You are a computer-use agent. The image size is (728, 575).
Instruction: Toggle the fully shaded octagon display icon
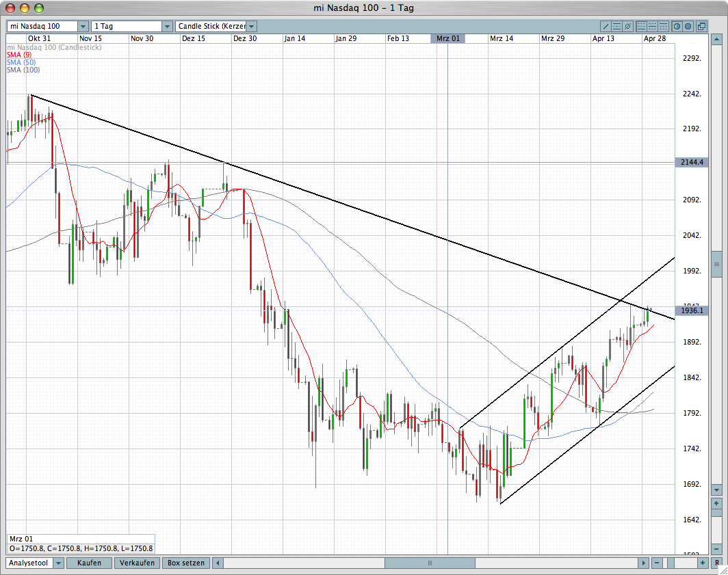pos(688,27)
